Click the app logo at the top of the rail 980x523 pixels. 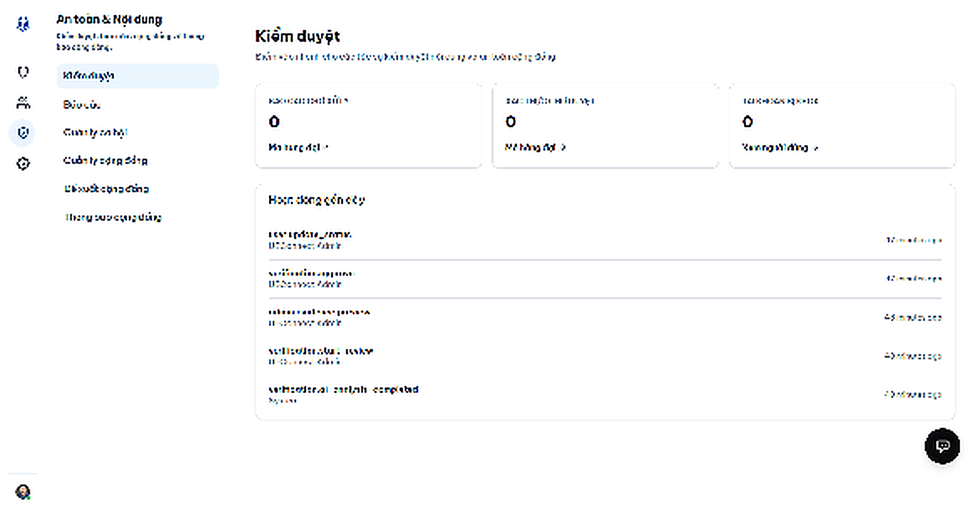[23, 24]
